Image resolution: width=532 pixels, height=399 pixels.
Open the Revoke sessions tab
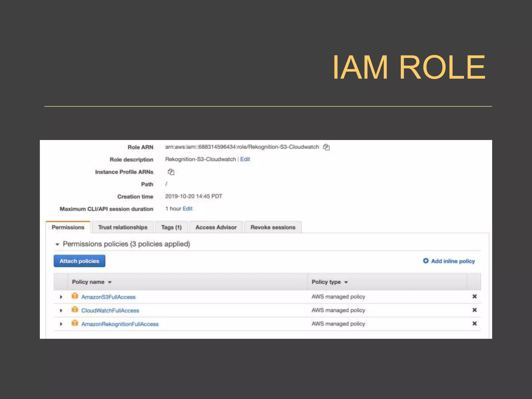(x=273, y=227)
